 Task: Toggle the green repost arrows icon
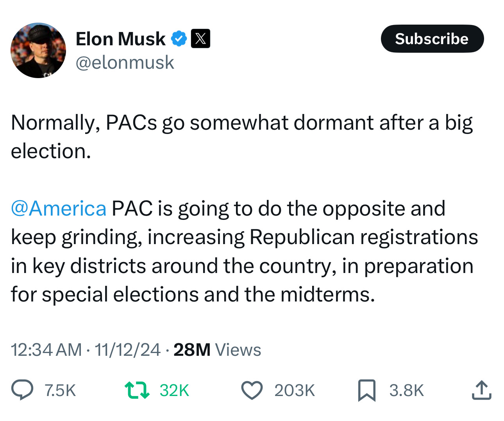[x=137, y=390]
